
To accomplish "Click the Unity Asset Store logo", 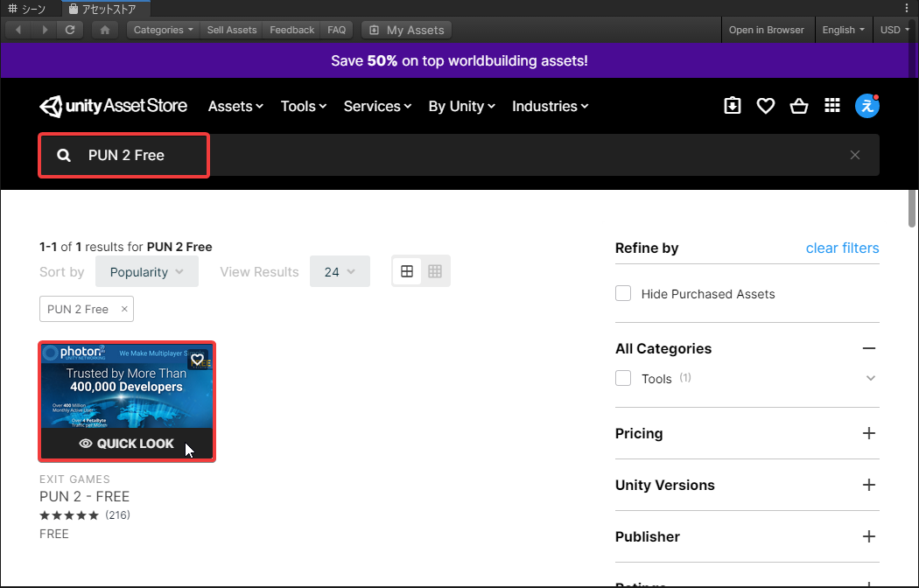I will click(113, 106).
